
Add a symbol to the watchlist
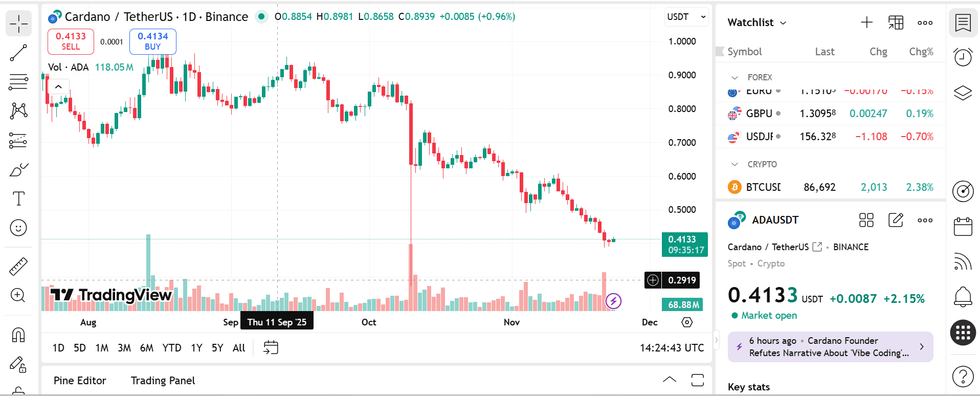(866, 23)
